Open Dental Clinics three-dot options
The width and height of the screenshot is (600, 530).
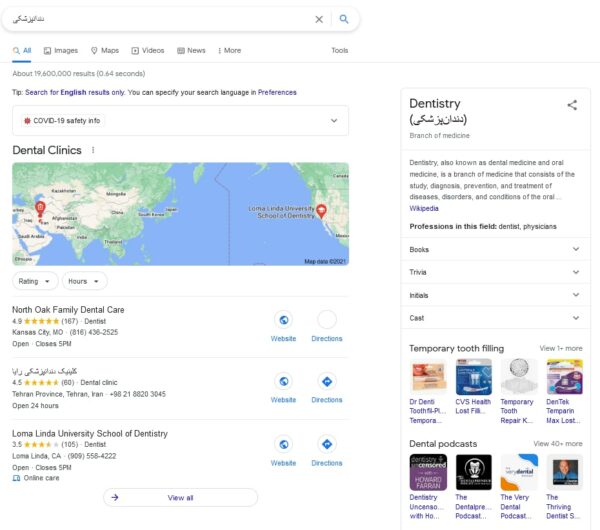(93, 150)
